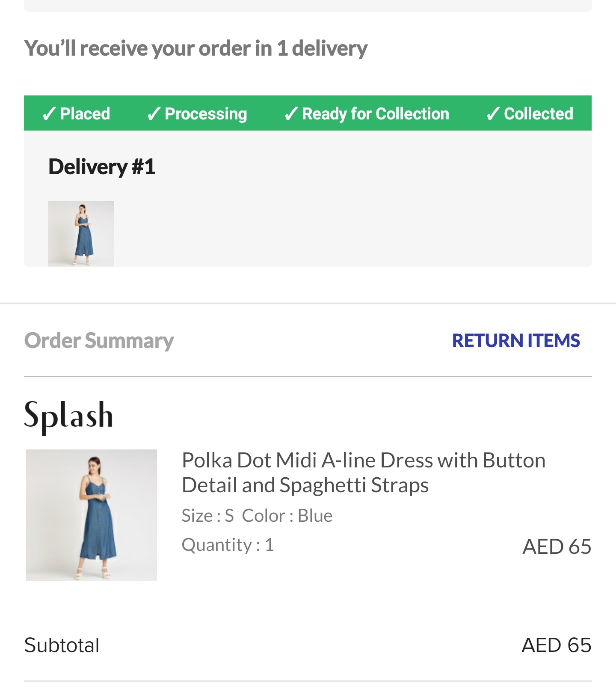Click the Order Summary heading
The height and width of the screenshot is (690, 616).
tap(99, 341)
